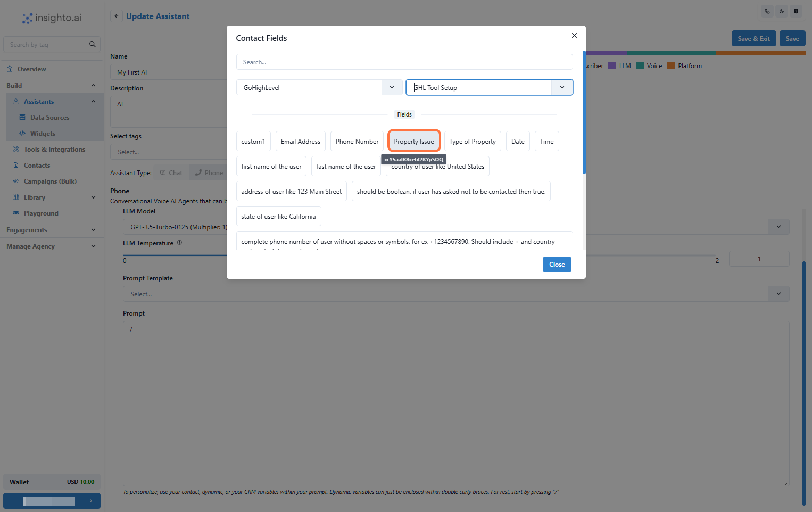Click the teal Voice legend swatch
Viewport: 812px width, 512px height.
pos(640,65)
